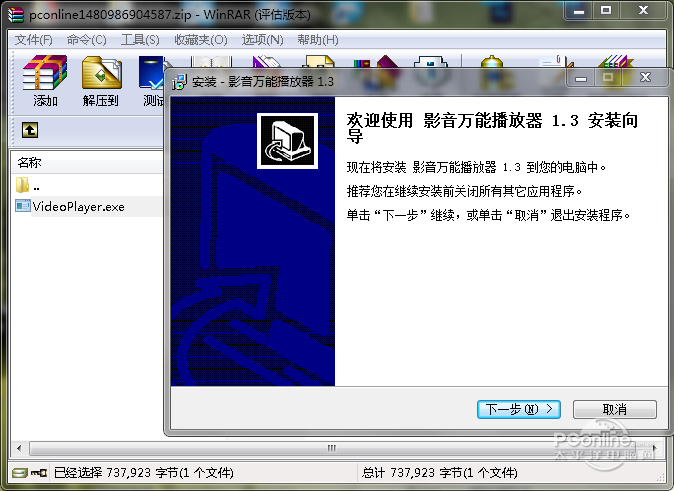Maximize the WinRAR window
Screen dimensions: 674x491
click(606, 10)
